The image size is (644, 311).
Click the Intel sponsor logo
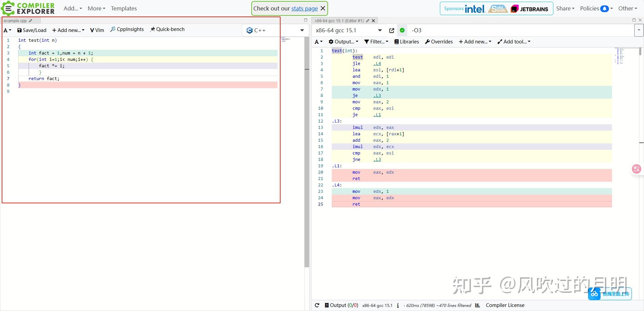(475, 9)
